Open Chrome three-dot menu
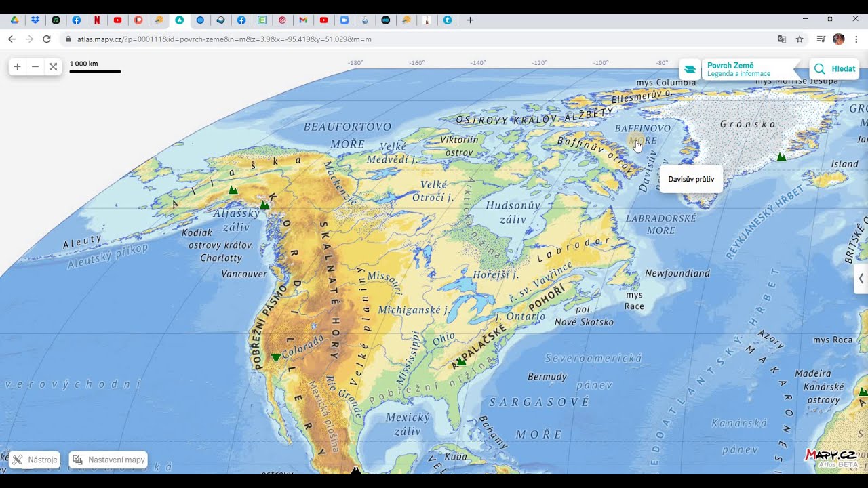The height and width of the screenshot is (488, 868). point(856,39)
